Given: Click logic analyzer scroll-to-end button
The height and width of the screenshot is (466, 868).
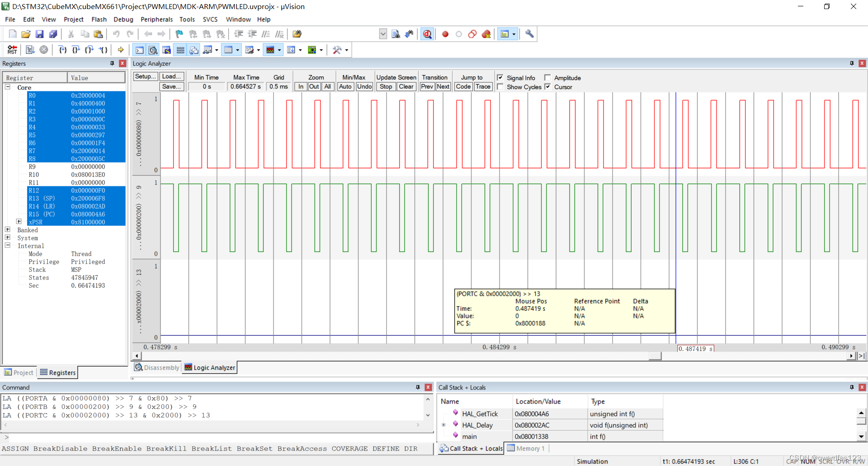Looking at the screenshot, I should pos(862,356).
